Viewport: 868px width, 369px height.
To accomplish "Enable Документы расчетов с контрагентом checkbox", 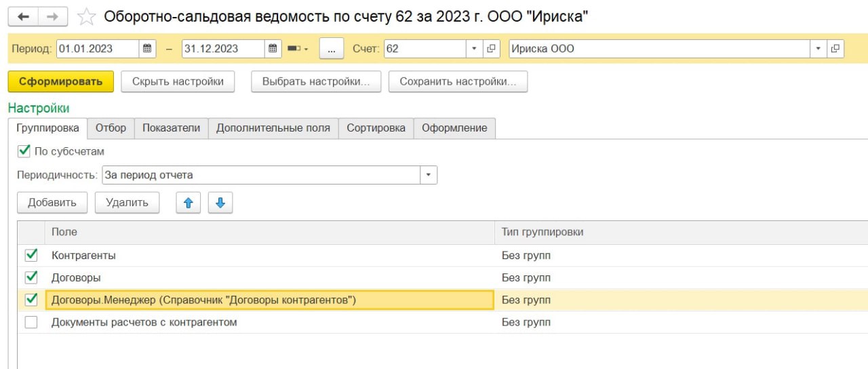I will [x=31, y=322].
